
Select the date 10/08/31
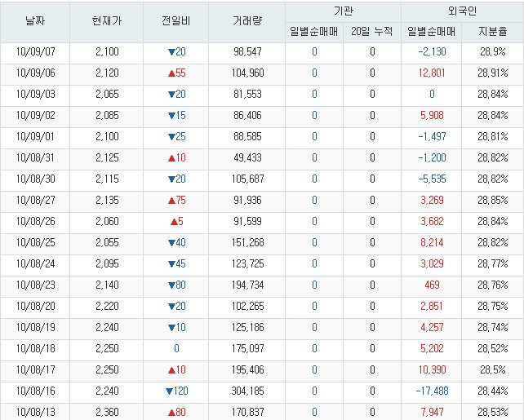click(35, 157)
